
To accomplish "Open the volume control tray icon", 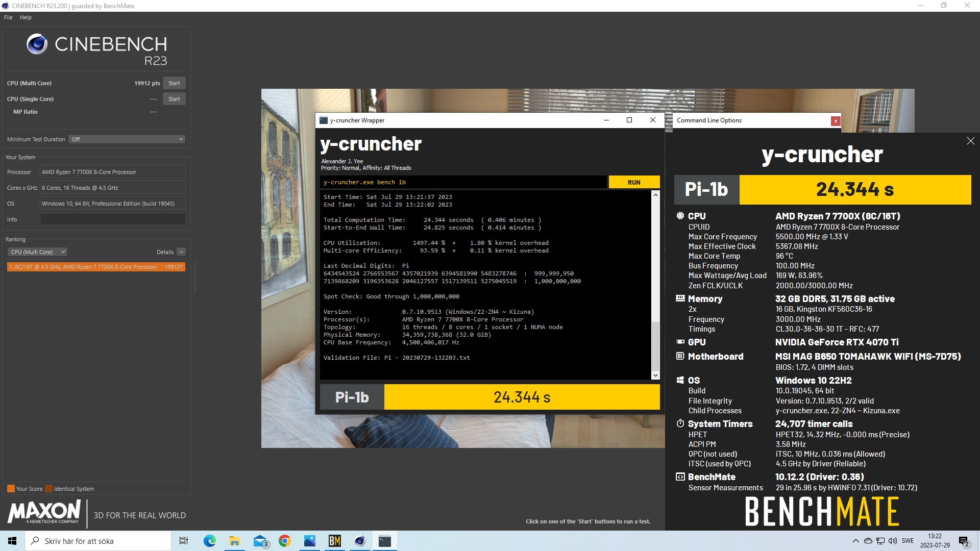I will [x=892, y=541].
